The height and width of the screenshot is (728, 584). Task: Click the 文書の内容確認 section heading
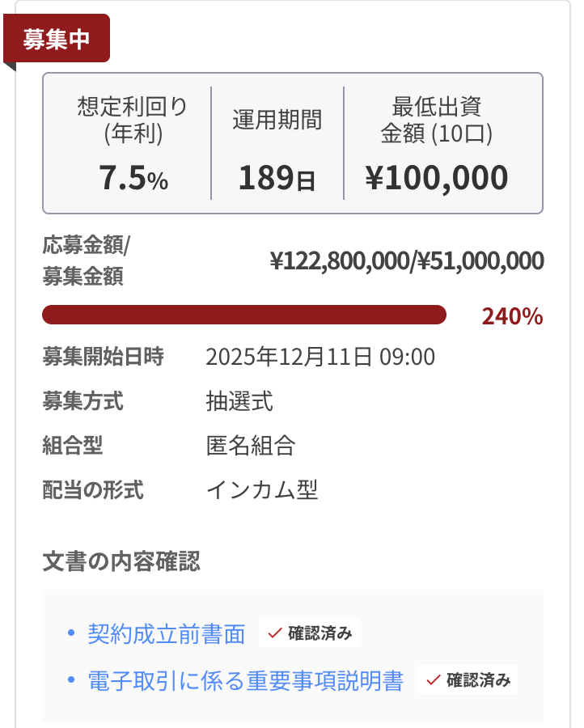pyautogui.click(x=121, y=561)
